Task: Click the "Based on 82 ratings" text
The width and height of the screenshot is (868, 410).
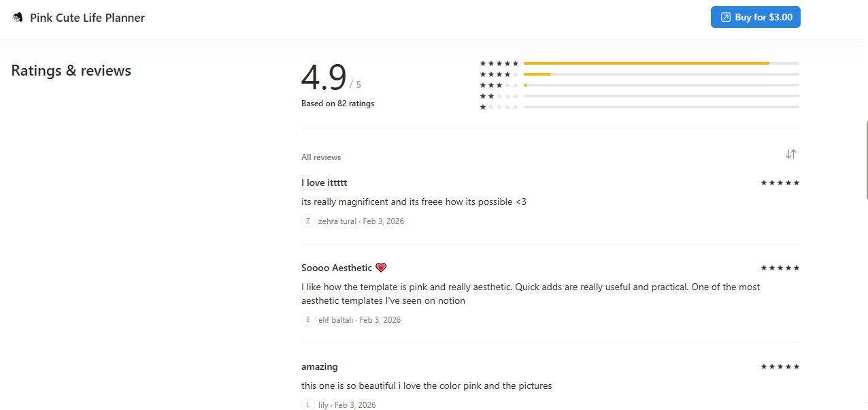Action: (x=337, y=104)
